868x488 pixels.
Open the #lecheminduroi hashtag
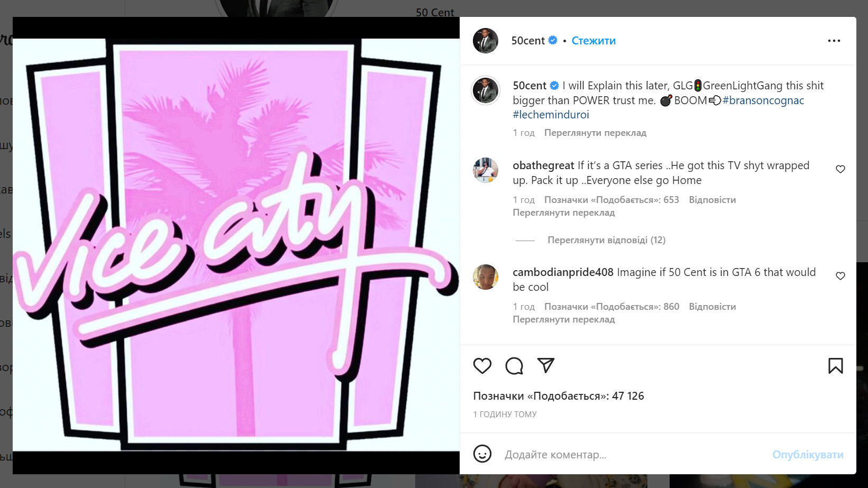pos(551,115)
